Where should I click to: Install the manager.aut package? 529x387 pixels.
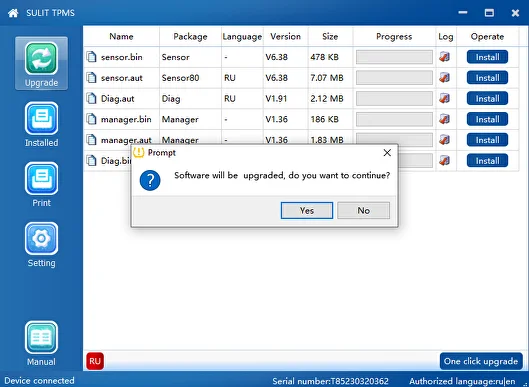(x=487, y=140)
